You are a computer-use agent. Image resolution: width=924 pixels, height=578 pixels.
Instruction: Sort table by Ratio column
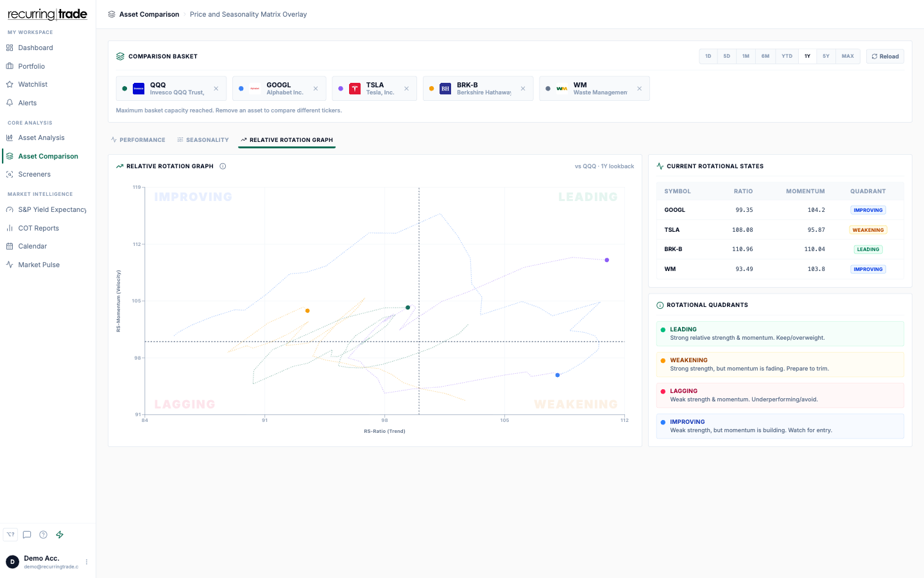tap(743, 191)
